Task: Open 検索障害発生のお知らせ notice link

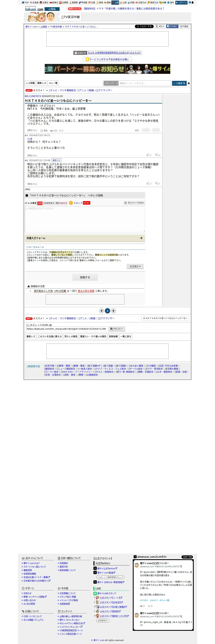Action: 114,53
